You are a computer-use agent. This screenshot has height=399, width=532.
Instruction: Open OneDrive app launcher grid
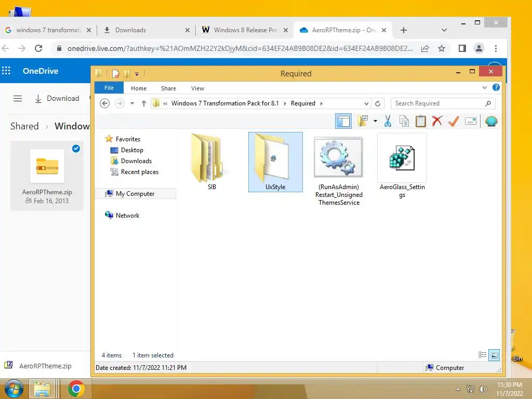coord(6,71)
